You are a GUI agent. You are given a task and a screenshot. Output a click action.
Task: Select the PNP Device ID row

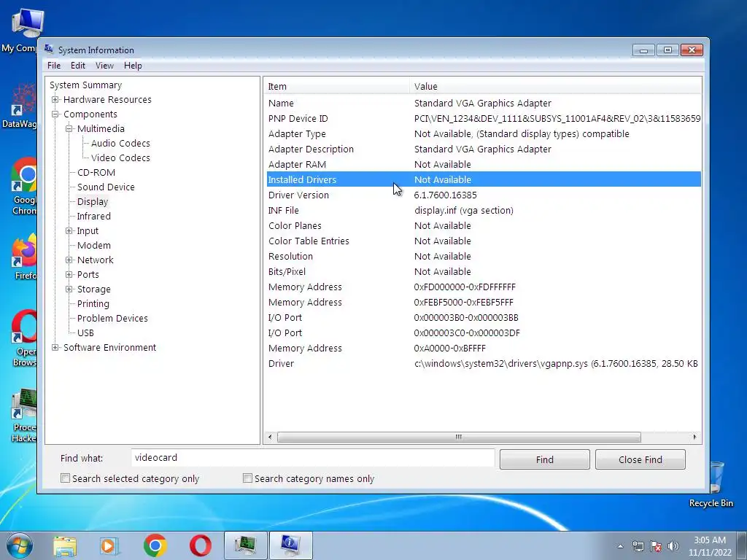[484, 119]
